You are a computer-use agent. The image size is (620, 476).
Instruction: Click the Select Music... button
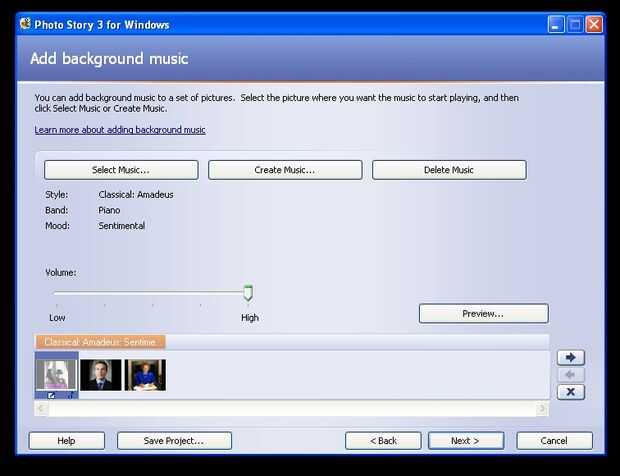tap(121, 170)
